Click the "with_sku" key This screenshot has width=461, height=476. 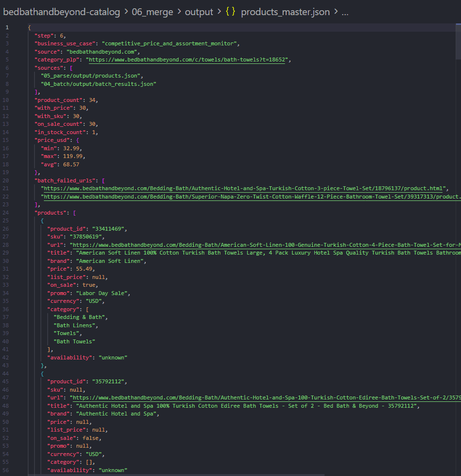(50, 116)
